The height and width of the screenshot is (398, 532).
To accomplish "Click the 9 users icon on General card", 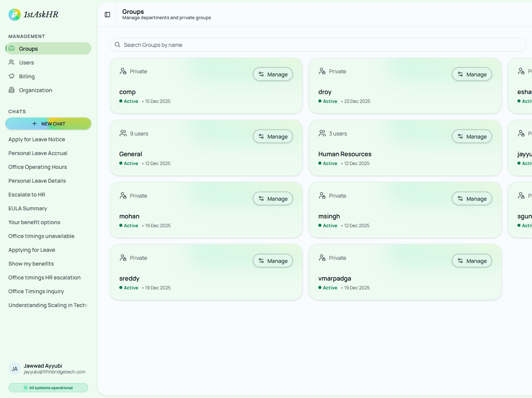I will click(123, 134).
